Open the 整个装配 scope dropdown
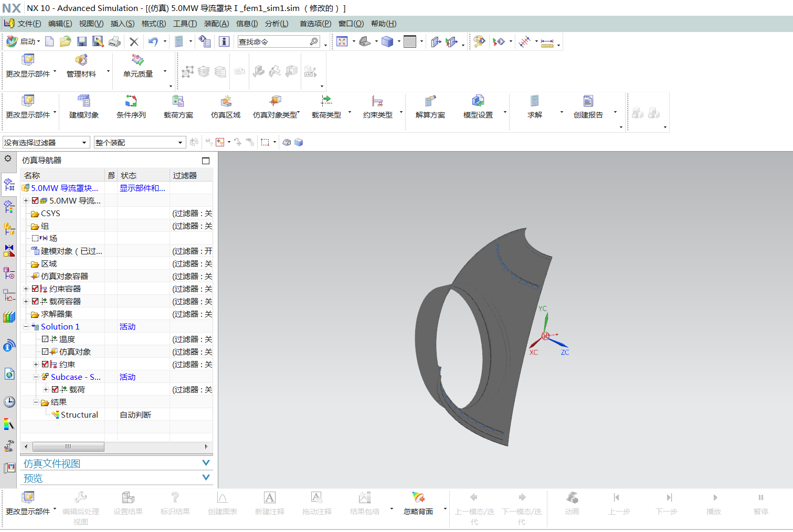 (140, 142)
